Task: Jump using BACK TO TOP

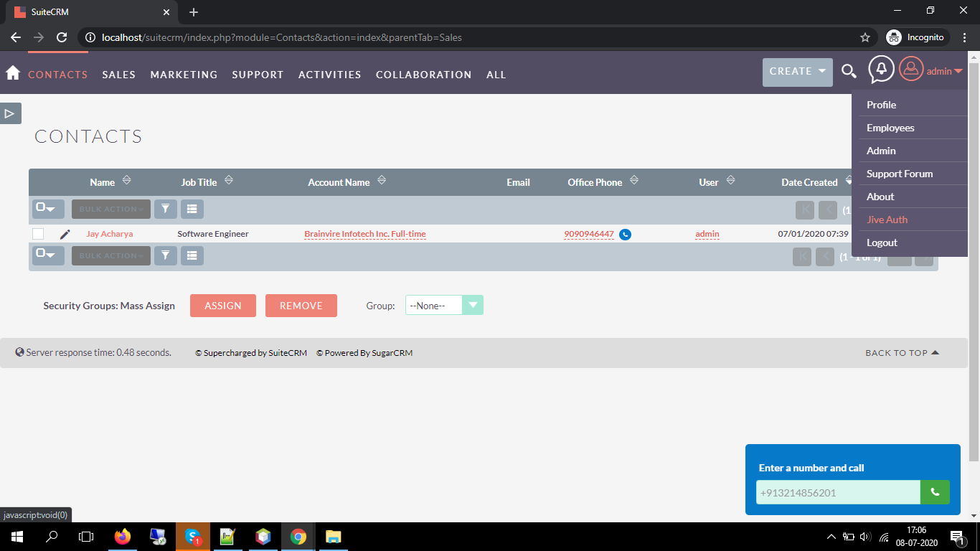Action: [x=903, y=353]
